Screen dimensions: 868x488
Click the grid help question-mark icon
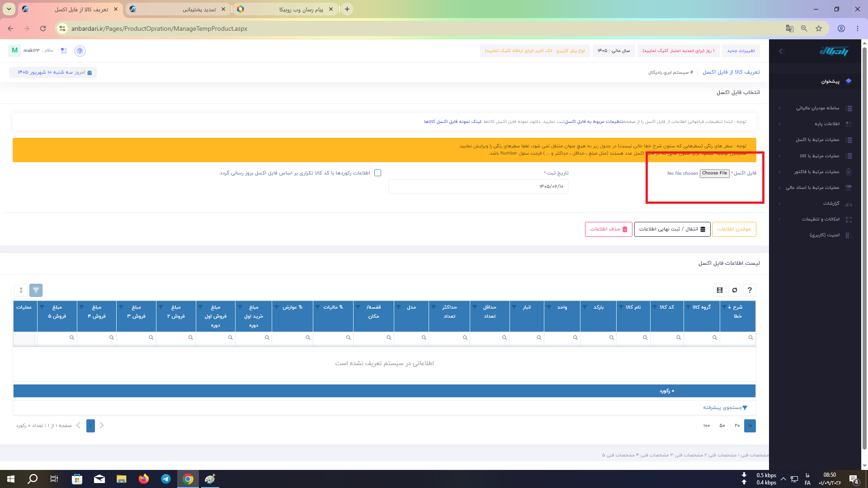(750, 290)
